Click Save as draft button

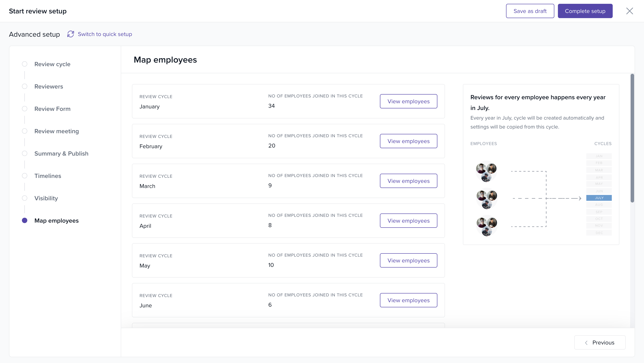coord(530,11)
